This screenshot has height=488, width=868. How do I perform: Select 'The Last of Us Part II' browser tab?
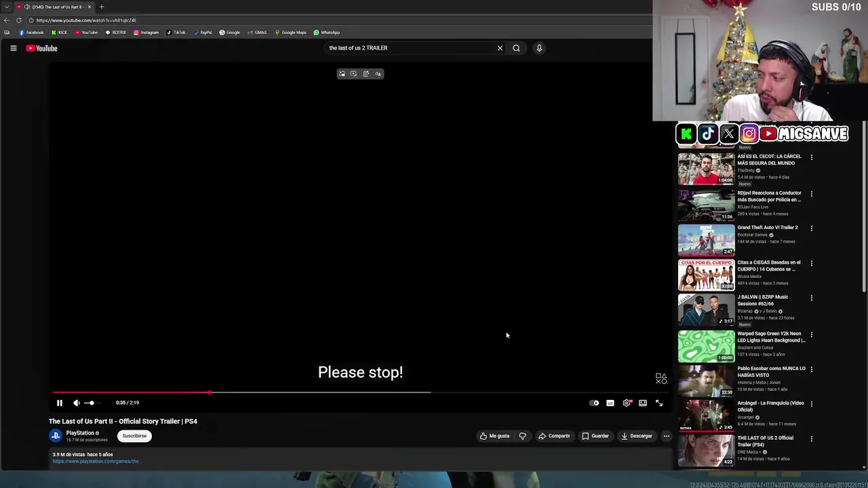tap(53, 7)
